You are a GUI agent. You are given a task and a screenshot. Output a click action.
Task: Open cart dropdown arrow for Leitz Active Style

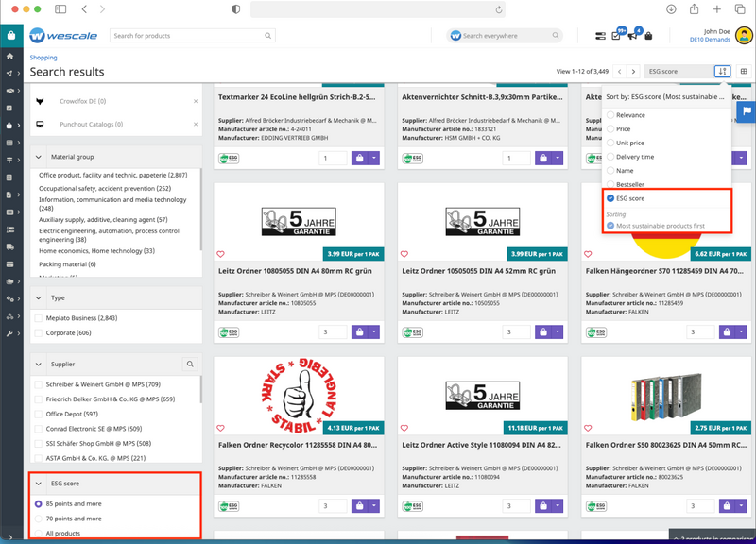coord(558,506)
